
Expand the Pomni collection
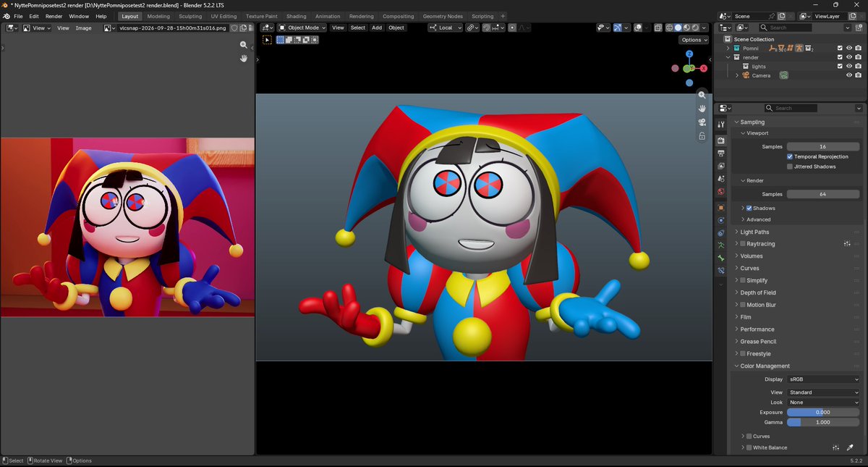[x=728, y=48]
